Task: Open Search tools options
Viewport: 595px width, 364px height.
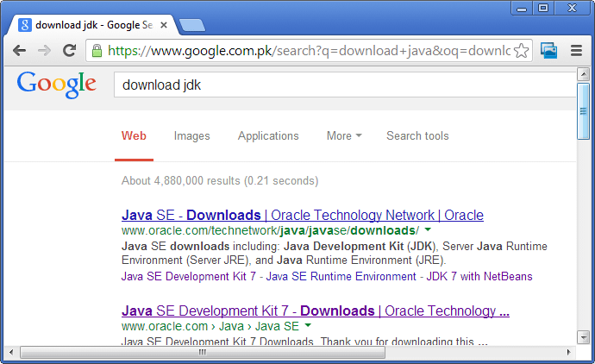Action: coord(417,135)
